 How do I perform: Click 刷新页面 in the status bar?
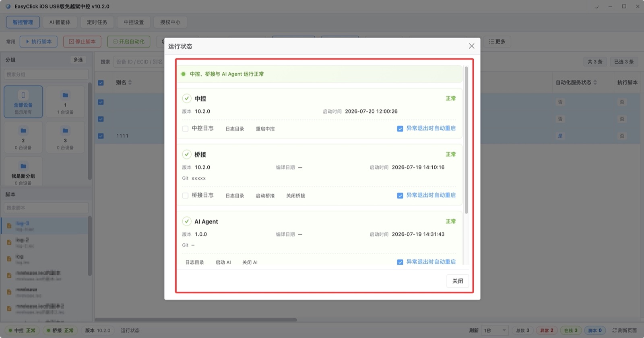pos(624,330)
